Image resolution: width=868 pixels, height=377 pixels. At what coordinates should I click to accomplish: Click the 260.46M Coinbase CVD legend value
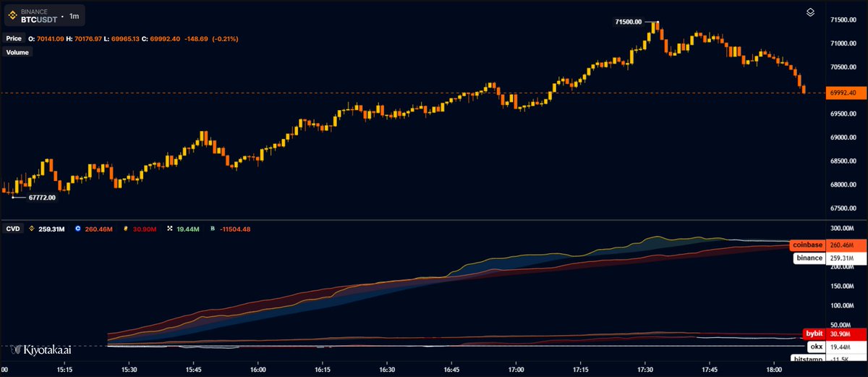tap(99, 229)
